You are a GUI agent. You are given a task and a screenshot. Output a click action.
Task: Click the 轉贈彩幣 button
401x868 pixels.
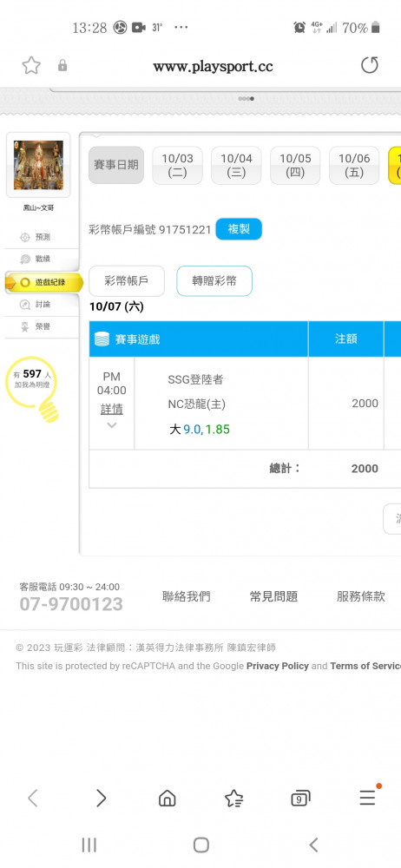(x=214, y=280)
